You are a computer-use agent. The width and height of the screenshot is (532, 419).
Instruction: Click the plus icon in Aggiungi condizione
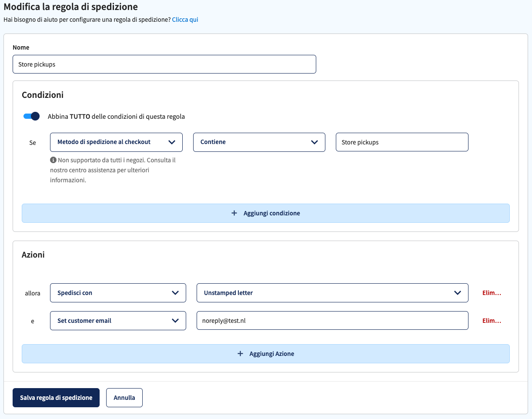tap(234, 213)
